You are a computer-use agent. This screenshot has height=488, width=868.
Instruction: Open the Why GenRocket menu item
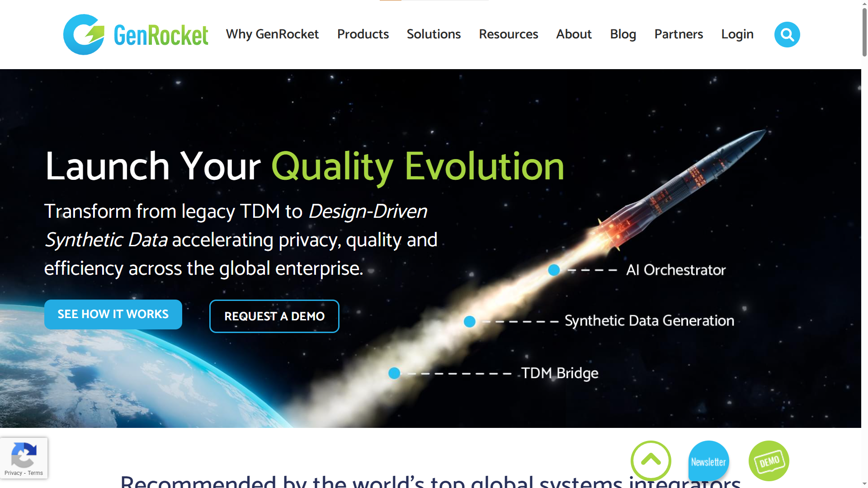(273, 34)
